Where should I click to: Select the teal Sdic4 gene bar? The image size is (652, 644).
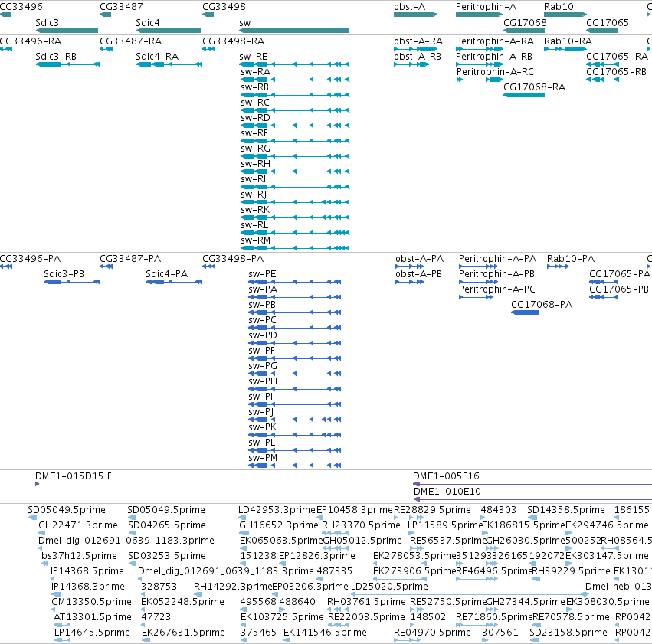click(169, 31)
